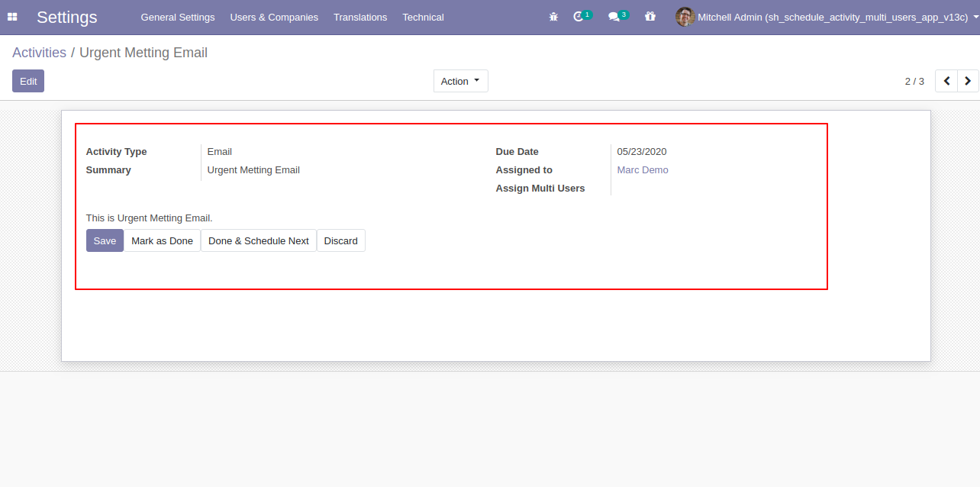Open the Translations menu

point(360,17)
